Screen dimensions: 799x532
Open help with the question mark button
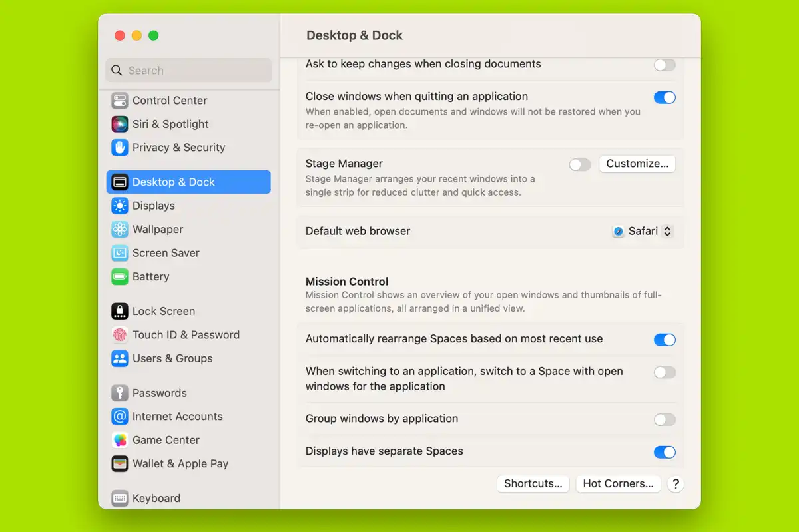[x=675, y=484]
